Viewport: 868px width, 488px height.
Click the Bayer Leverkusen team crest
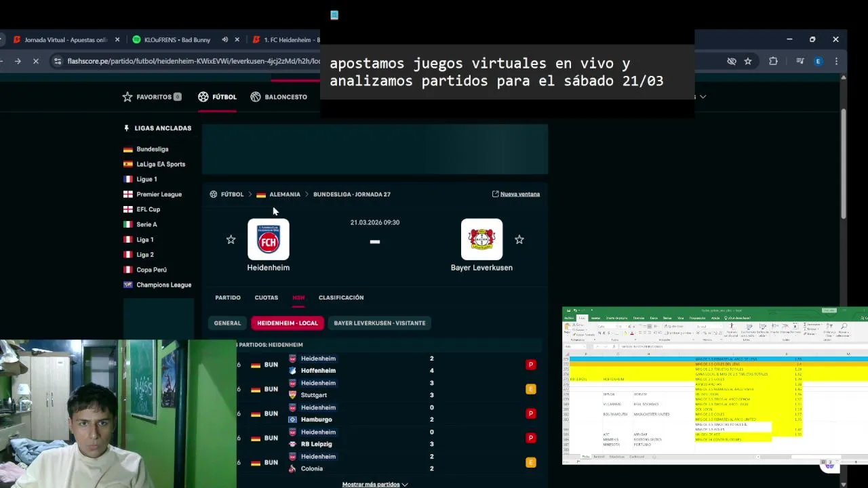(481, 239)
